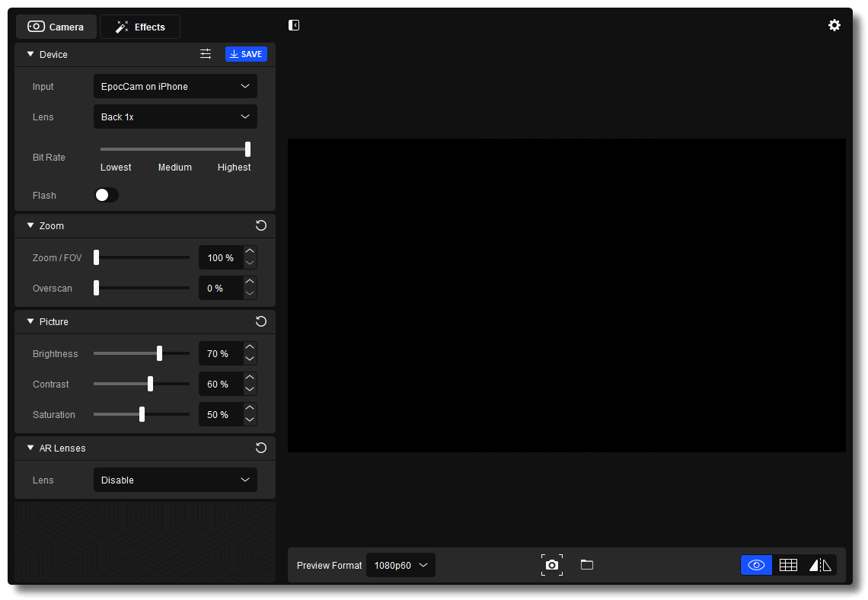Reset the Zoom section with its reset icon

pyautogui.click(x=260, y=225)
